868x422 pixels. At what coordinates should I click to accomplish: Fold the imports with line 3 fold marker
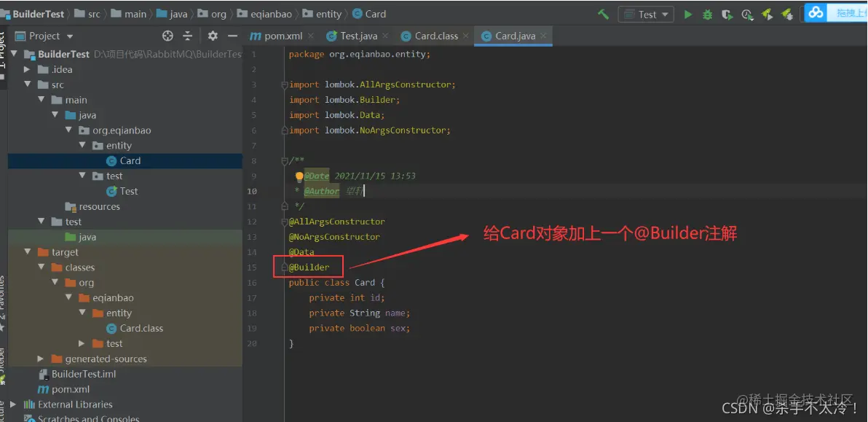[x=285, y=85]
